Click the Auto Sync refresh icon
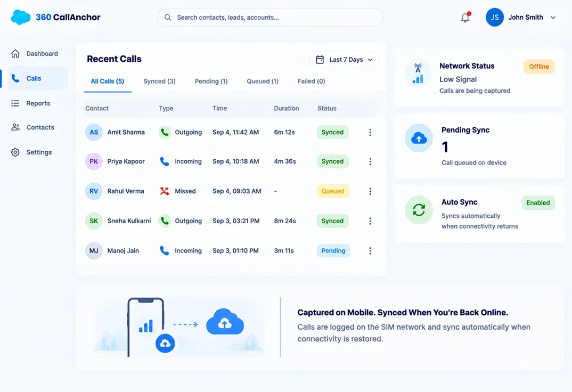The height and width of the screenshot is (392, 572). coord(419,210)
